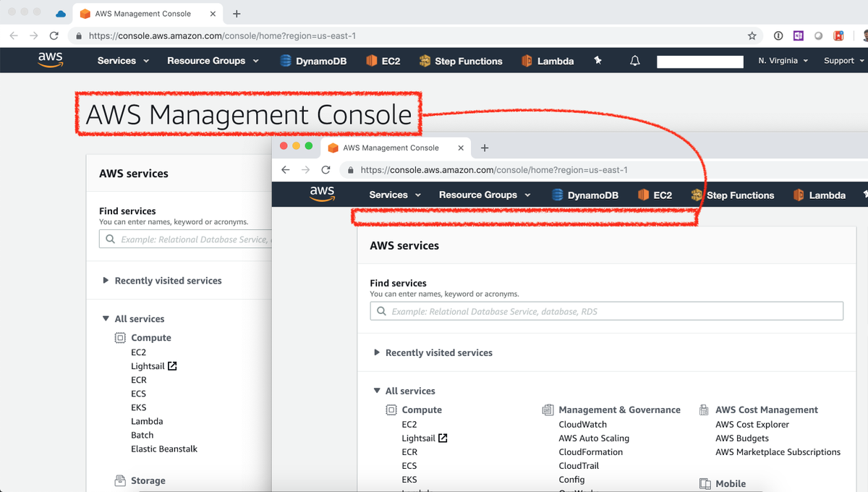This screenshot has width=868, height=492.
Task: Open CloudFormation service
Action: 591,452
